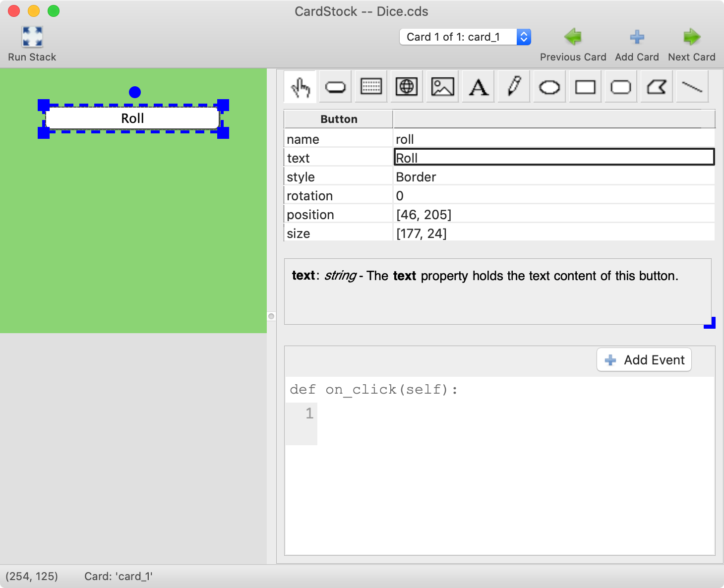Select the rotation value '0'
Viewport: 724px width, 588px height.
tap(554, 195)
